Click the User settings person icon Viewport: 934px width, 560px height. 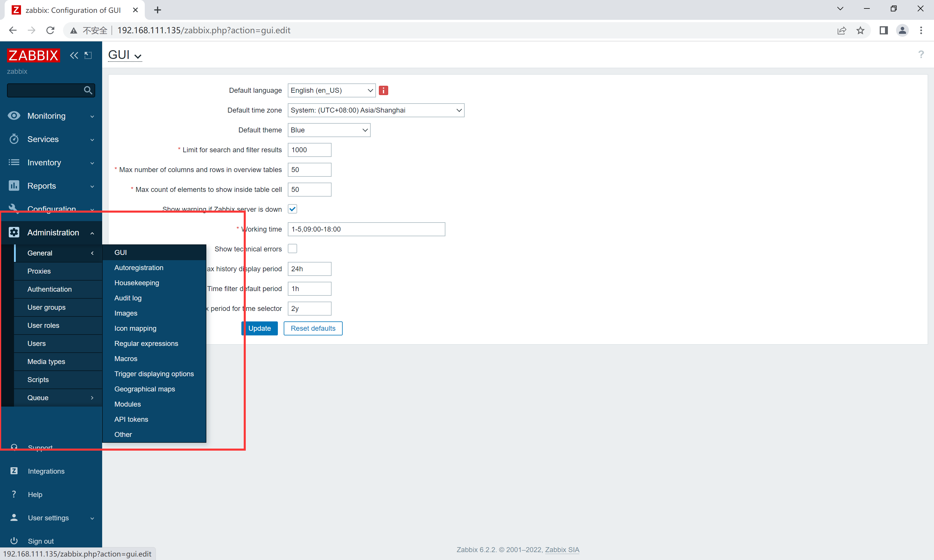[14, 517]
